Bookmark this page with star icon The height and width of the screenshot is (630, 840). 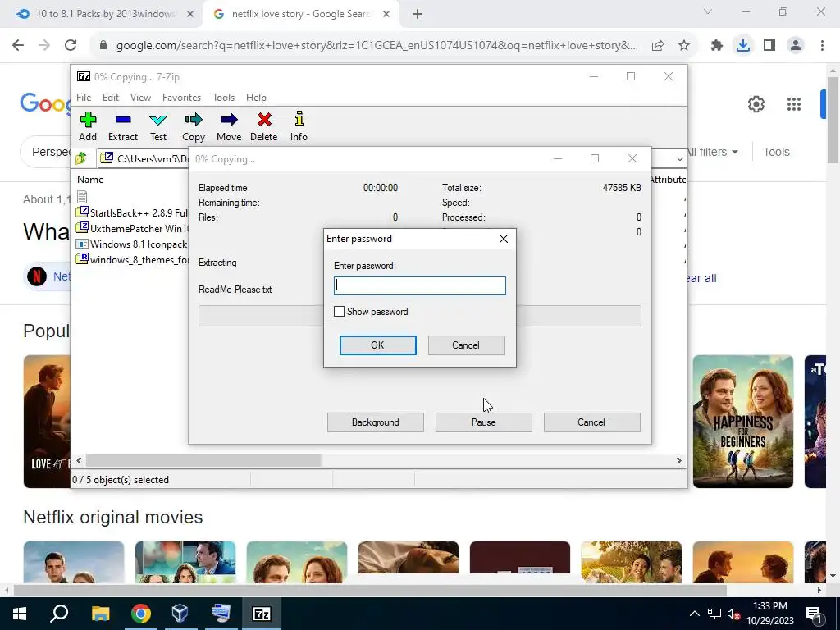[684, 46]
